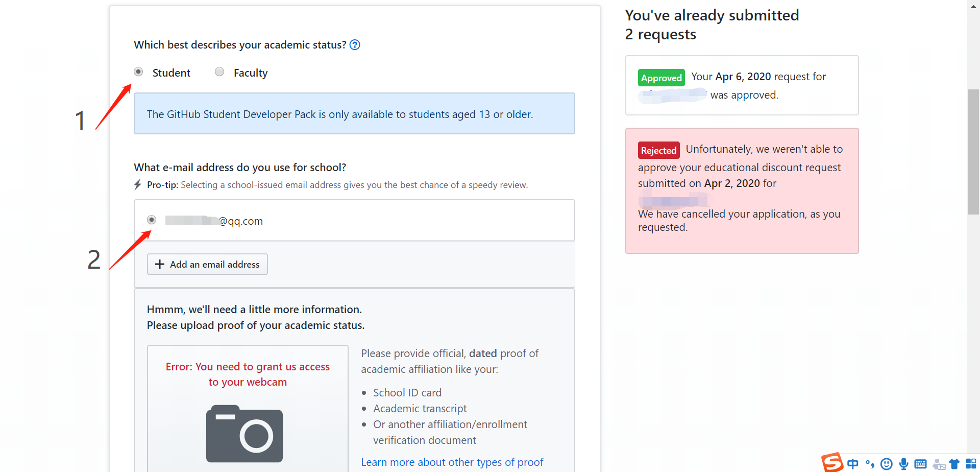Screen dimensions: 980x472
Task: Open the academic status help question-mark icon
Action: tap(355, 45)
